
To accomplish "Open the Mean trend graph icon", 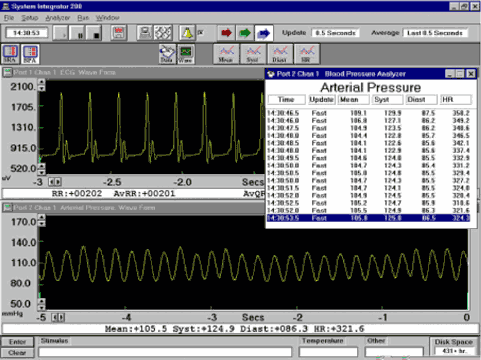I will coord(226,54).
